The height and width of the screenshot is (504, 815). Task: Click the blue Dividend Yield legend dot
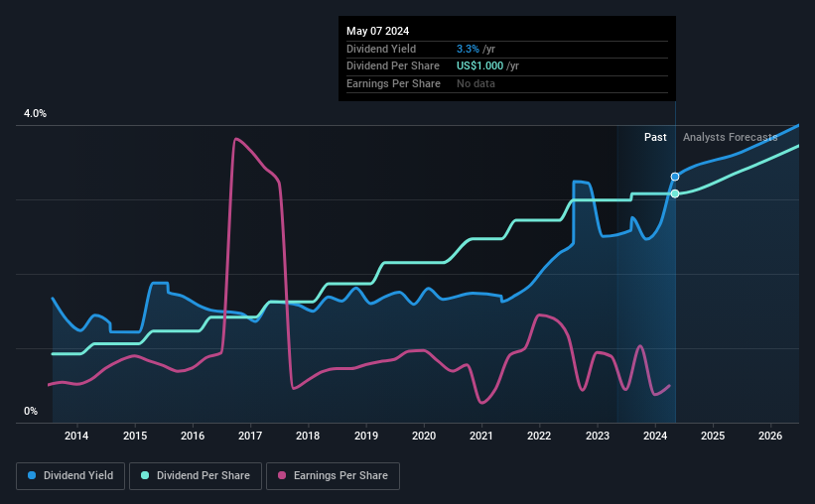pos(33,476)
